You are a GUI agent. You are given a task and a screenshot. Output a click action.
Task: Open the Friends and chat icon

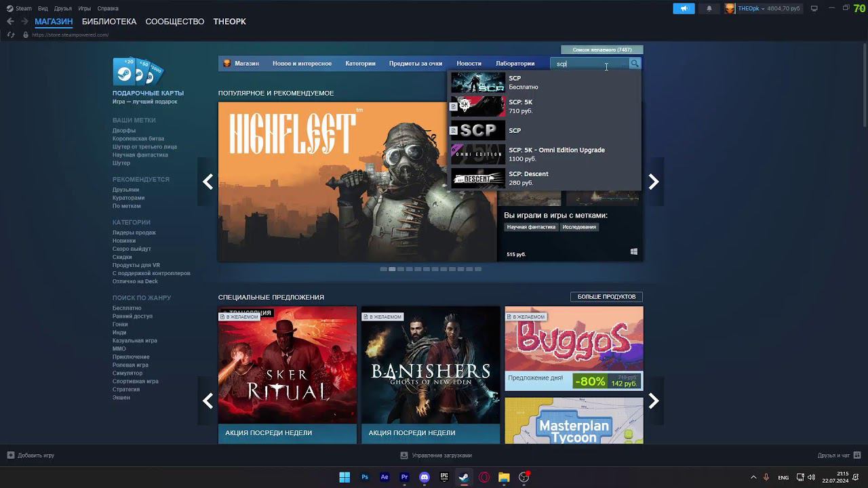coord(857,455)
